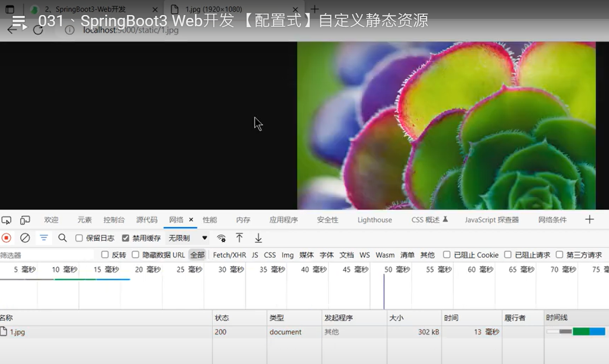Filter by JS requests

click(x=255, y=255)
